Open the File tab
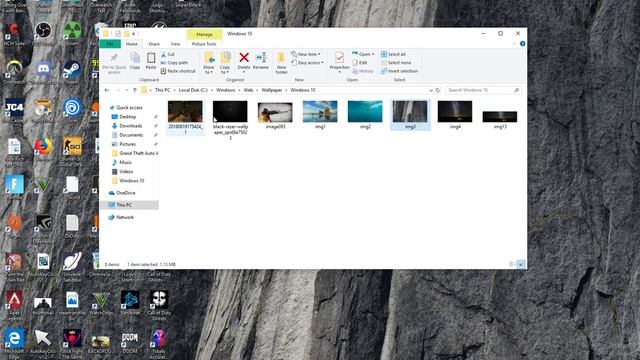Screen dimensions: 640x360 (x=110, y=44)
